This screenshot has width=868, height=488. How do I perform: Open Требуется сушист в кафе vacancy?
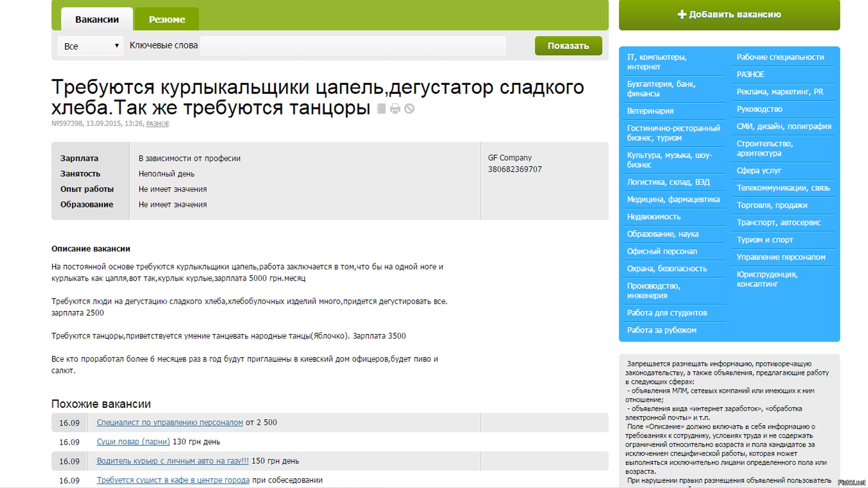point(173,480)
